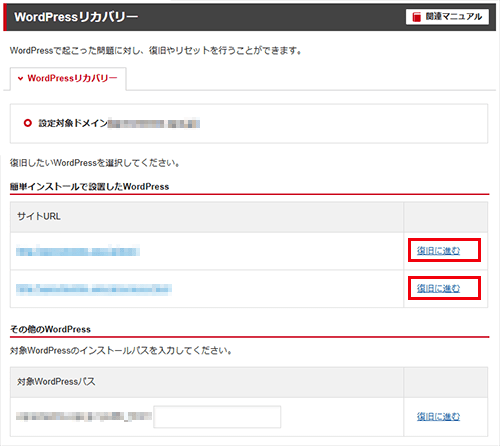
Task: Open the 関連マニュアル manual button
Action: [447, 17]
